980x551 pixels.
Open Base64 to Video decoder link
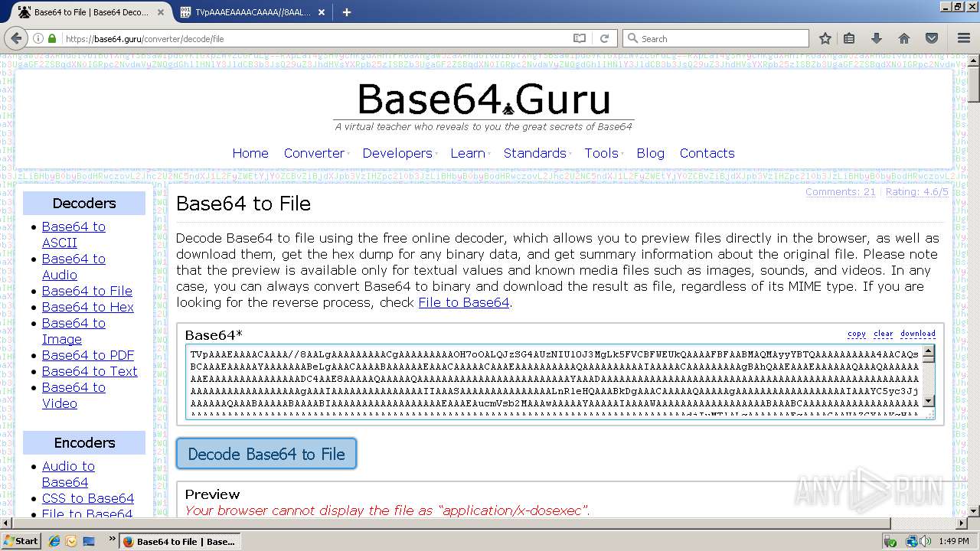coord(73,395)
